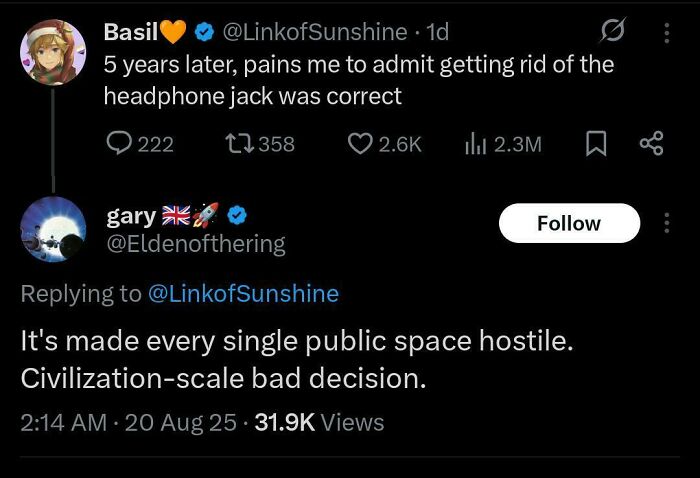Retweet Basil's headphone jack post
700x478 pixels.
(239, 144)
